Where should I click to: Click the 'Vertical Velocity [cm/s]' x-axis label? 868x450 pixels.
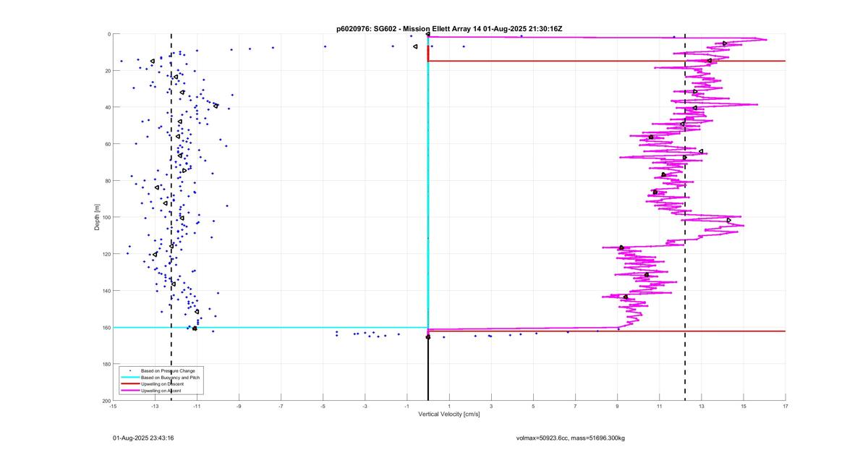[449, 415]
